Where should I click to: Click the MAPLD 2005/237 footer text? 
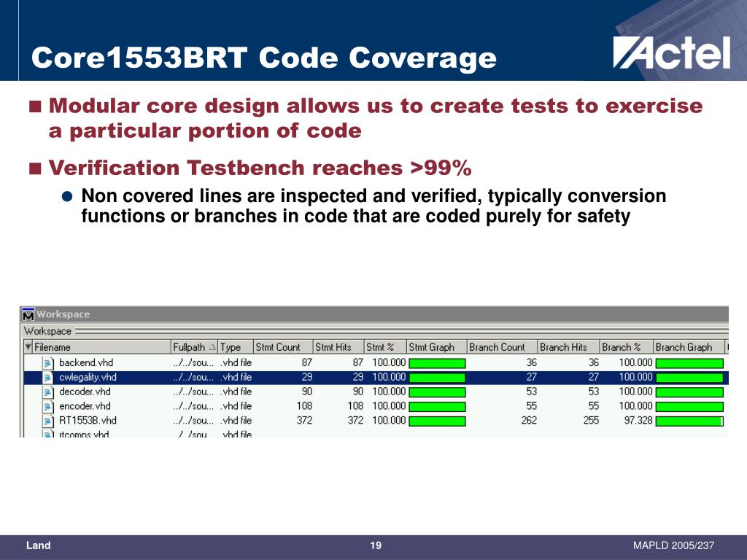pyautogui.click(x=673, y=545)
